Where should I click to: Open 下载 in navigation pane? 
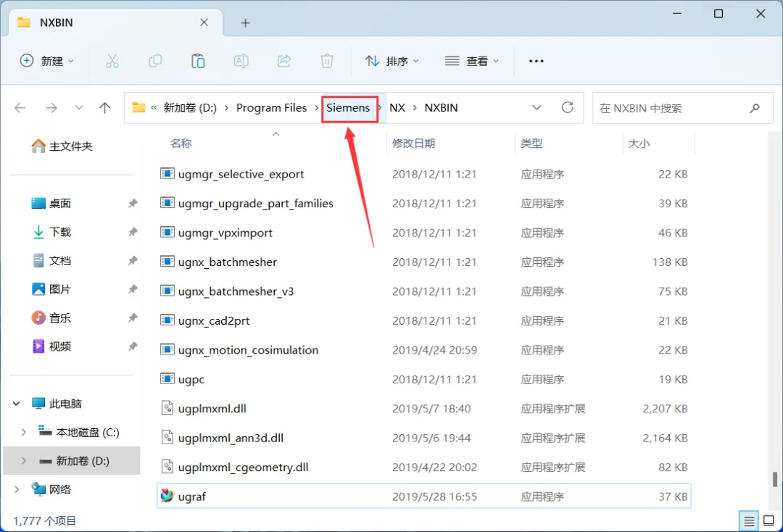[x=51, y=232]
